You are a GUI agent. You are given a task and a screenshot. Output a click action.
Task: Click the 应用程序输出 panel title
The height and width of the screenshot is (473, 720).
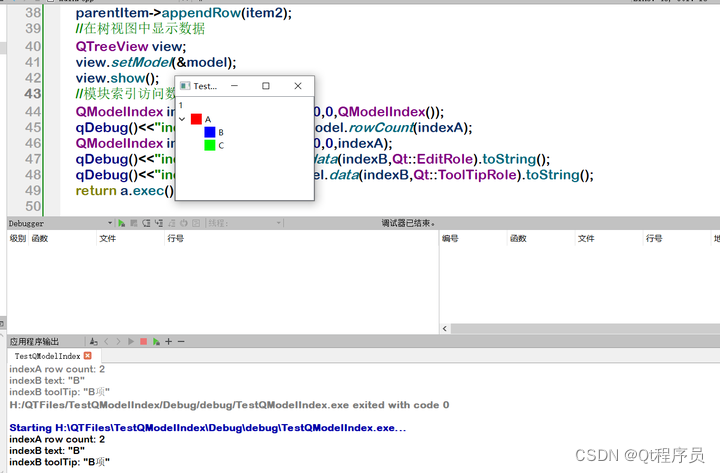tap(34, 342)
